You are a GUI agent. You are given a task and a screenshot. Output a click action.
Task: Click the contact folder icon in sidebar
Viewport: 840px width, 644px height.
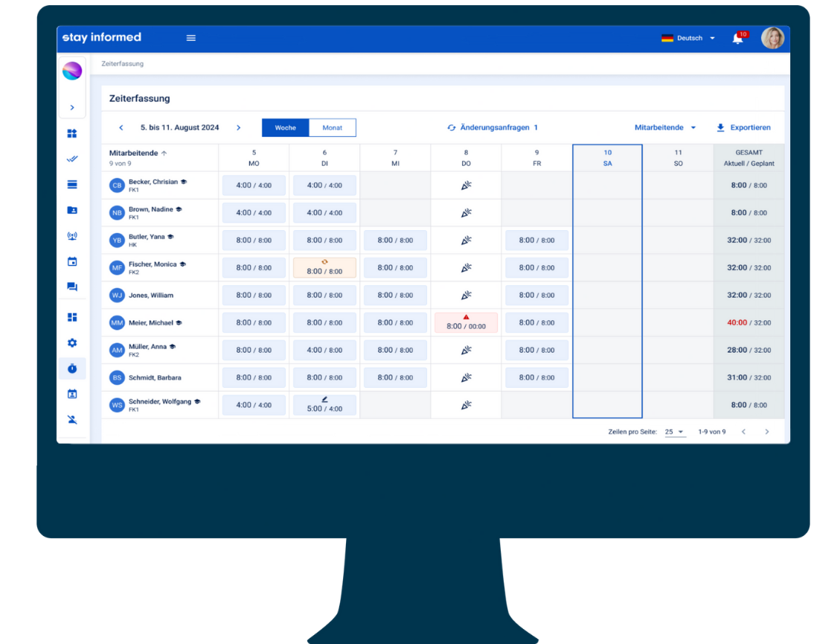(x=72, y=211)
